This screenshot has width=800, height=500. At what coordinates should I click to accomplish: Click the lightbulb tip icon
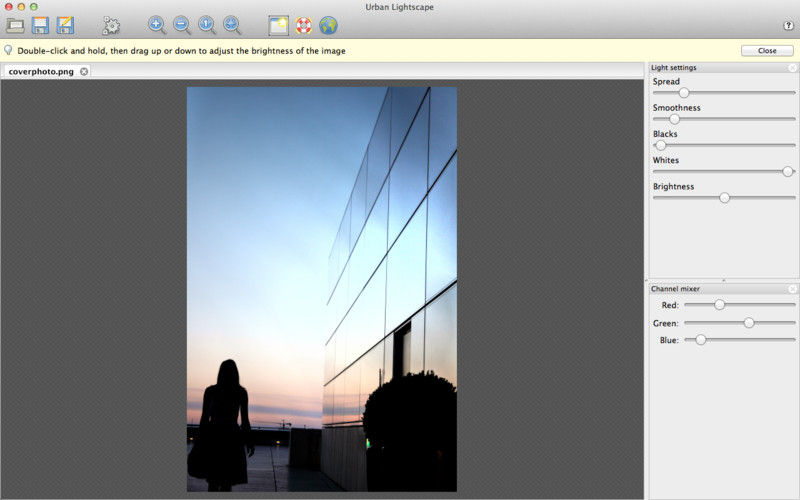pyautogui.click(x=8, y=50)
